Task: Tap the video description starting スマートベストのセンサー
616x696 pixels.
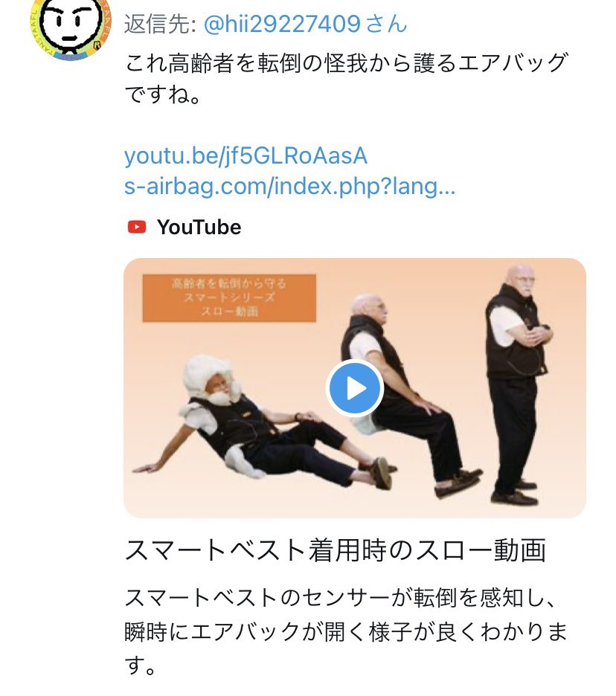Action: tap(347, 631)
